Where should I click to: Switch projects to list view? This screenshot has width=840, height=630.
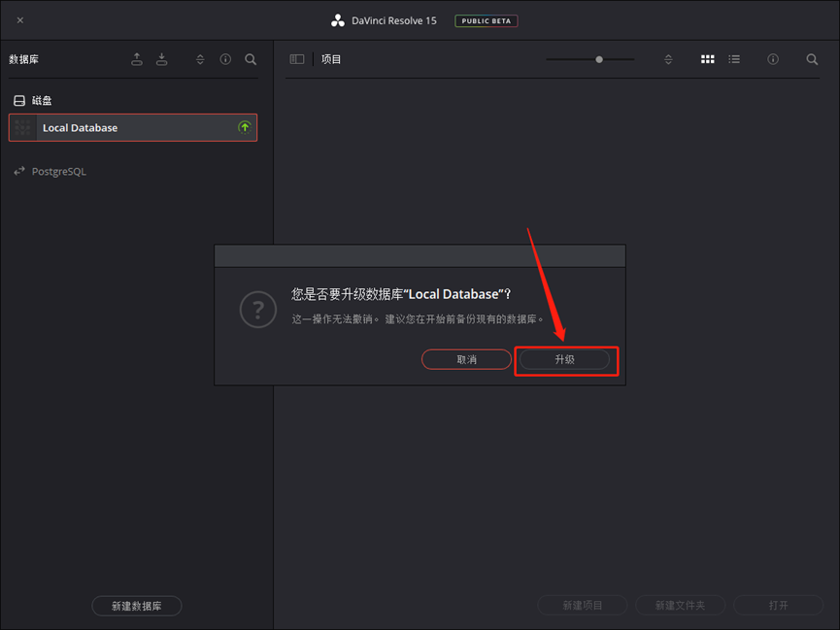point(734,59)
